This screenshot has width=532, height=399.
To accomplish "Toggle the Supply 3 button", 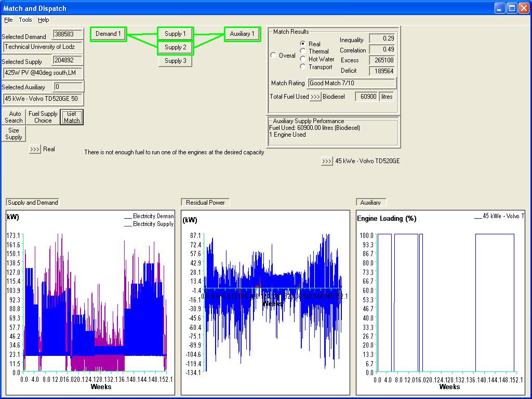I will tap(176, 61).
